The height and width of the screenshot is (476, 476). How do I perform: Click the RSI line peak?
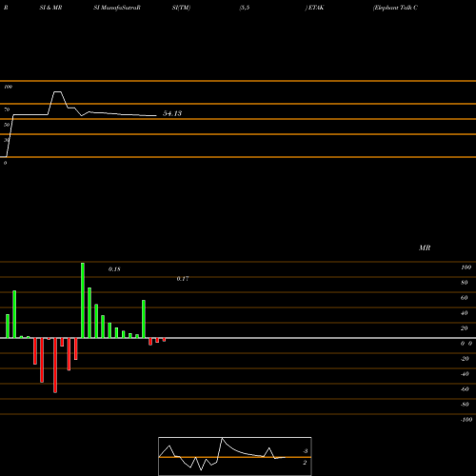coord(57,92)
